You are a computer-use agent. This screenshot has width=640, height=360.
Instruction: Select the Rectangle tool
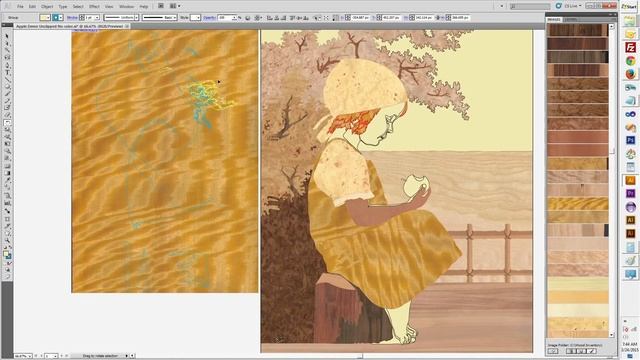click(x=7, y=87)
